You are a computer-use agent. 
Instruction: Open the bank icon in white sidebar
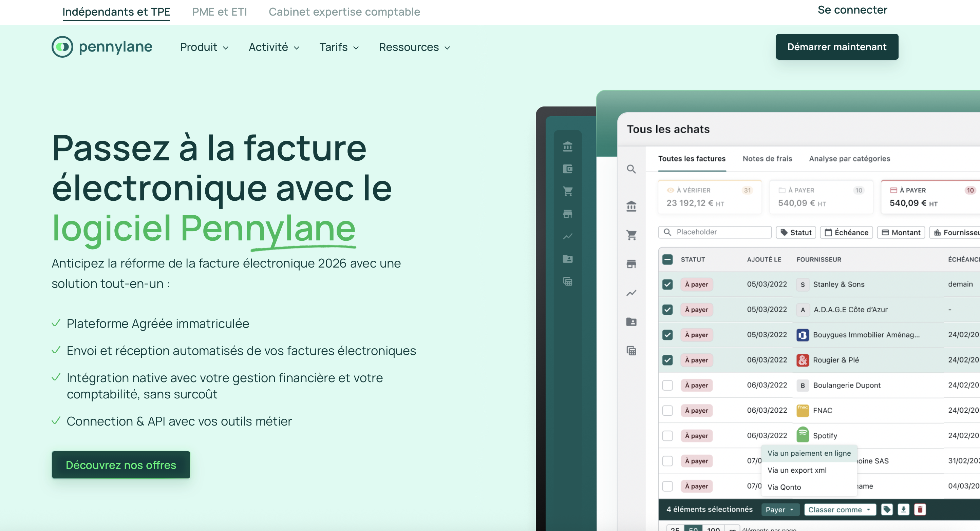631,206
